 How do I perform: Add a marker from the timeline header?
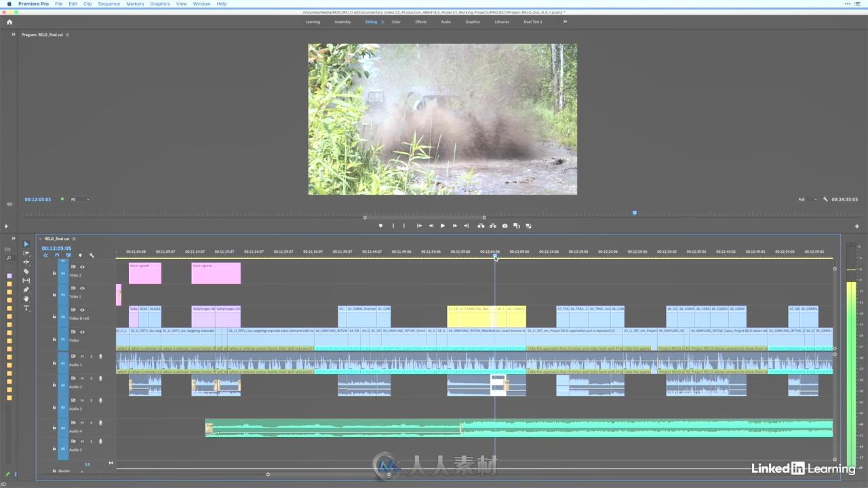pyautogui.click(x=80, y=256)
